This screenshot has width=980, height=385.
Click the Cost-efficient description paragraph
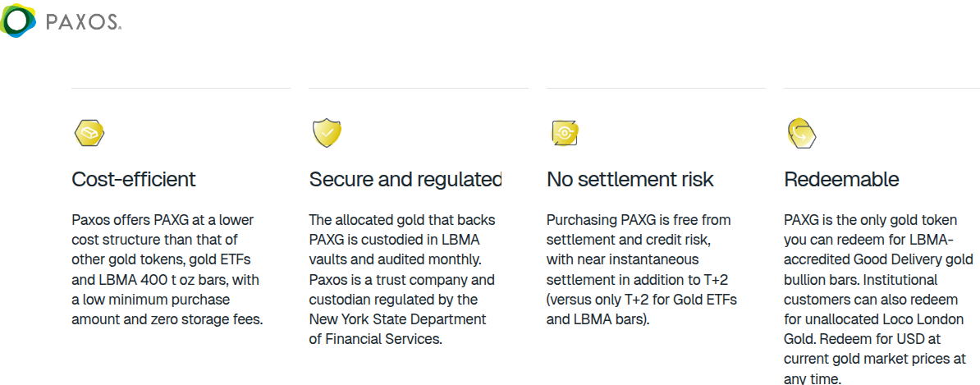pos(167,269)
